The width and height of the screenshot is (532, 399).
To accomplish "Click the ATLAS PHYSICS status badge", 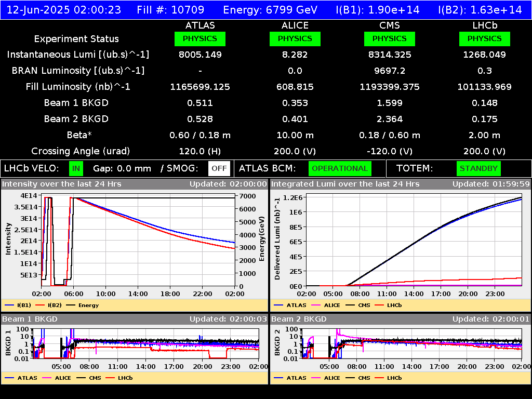I will pyautogui.click(x=200, y=38).
